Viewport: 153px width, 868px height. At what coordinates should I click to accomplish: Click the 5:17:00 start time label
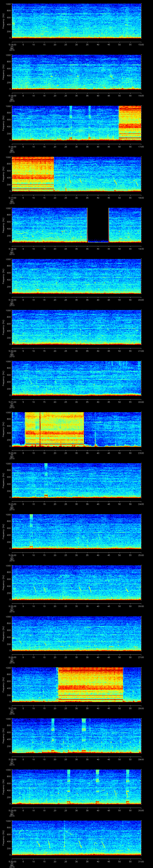(12, 198)
